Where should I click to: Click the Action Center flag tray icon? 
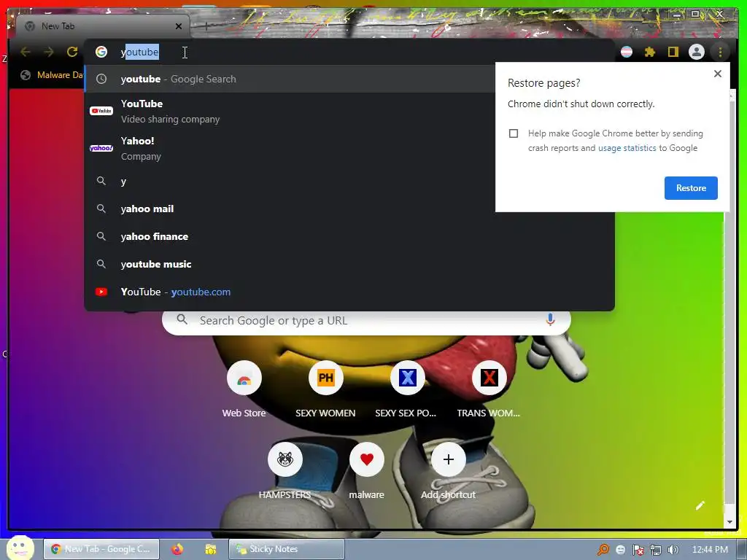(x=638, y=550)
